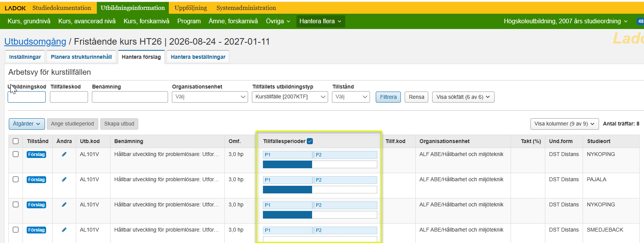The height and width of the screenshot is (243, 644).
Task: Uncheck the Tillfällesperioder column checkbox
Action: pos(310,141)
